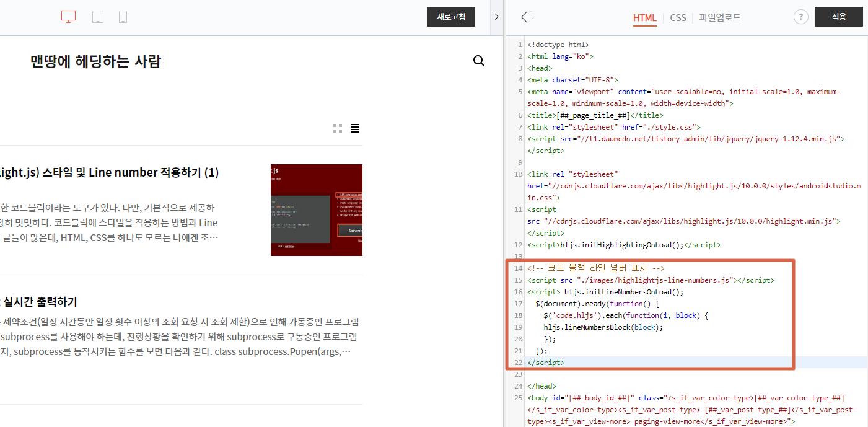Click the html lang="ko" line

click(560, 56)
